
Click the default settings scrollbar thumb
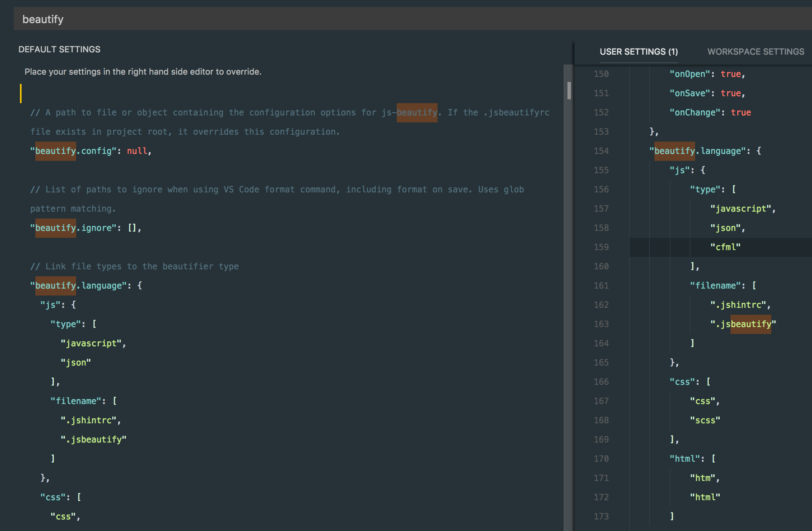point(569,91)
